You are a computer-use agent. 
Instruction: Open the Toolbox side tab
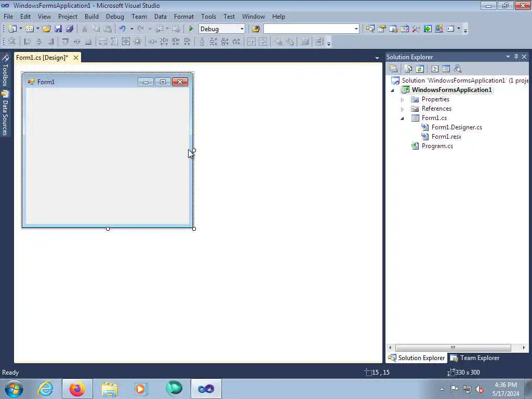coord(5,71)
